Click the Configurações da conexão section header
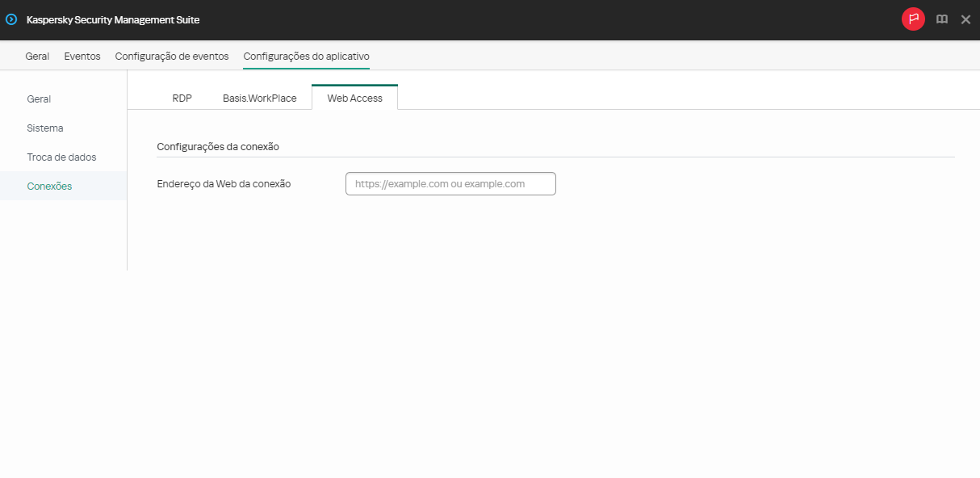This screenshot has height=478, width=980. click(218, 146)
